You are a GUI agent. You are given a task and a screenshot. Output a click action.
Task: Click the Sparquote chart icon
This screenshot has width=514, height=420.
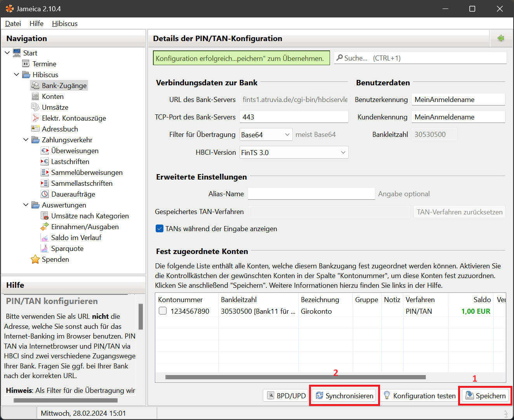[x=45, y=248]
